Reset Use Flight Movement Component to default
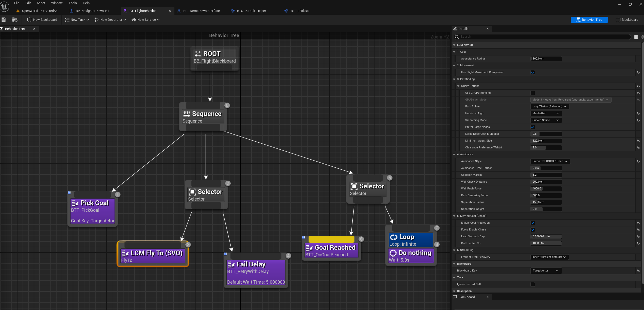 click(638, 72)
